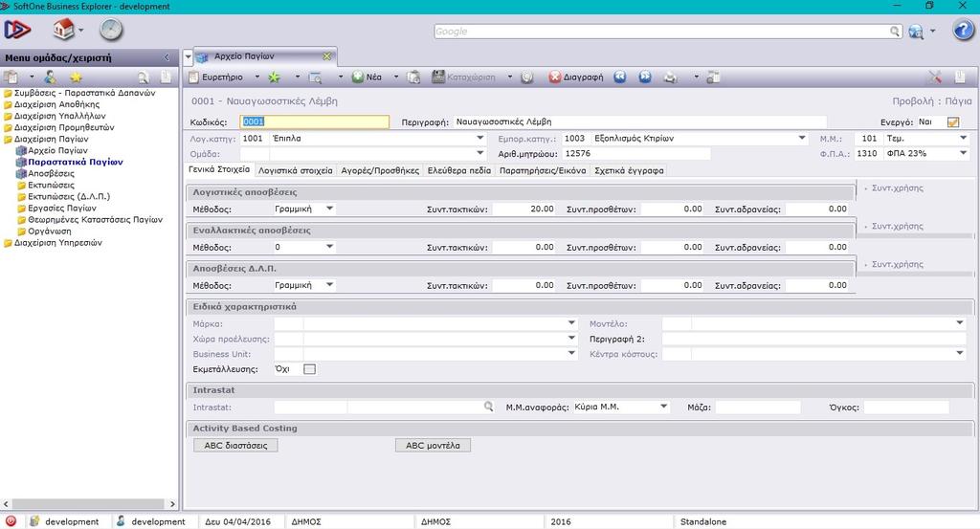Viewport: 980px width, 529px height.
Task: Click the magnifier in Google search box
Action: click(x=895, y=32)
